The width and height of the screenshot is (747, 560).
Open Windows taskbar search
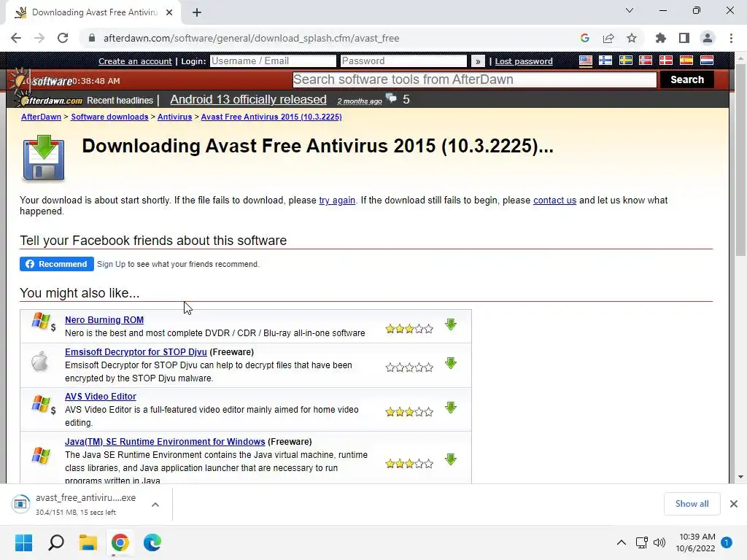coord(56,542)
